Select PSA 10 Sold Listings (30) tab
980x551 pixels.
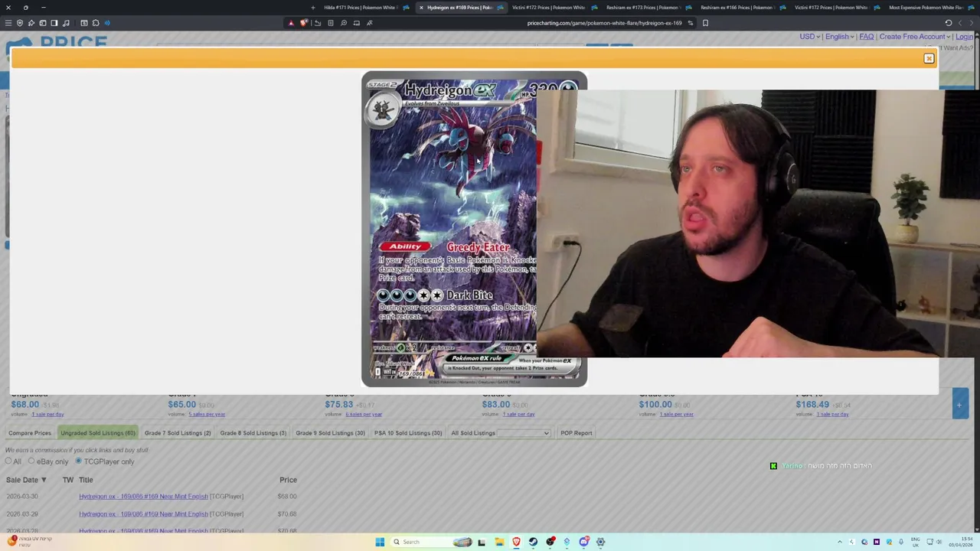(x=408, y=433)
